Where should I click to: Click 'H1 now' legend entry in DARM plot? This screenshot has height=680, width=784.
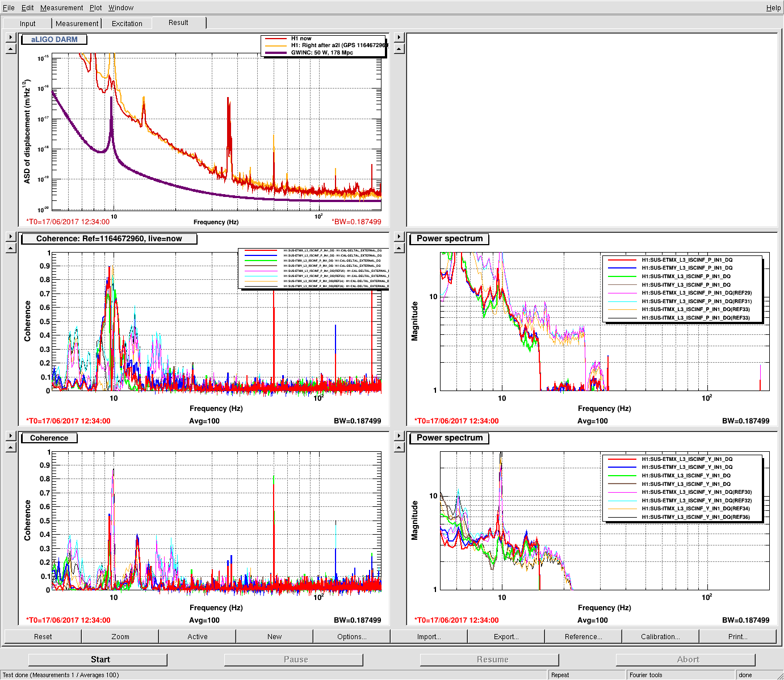pyautogui.click(x=301, y=39)
